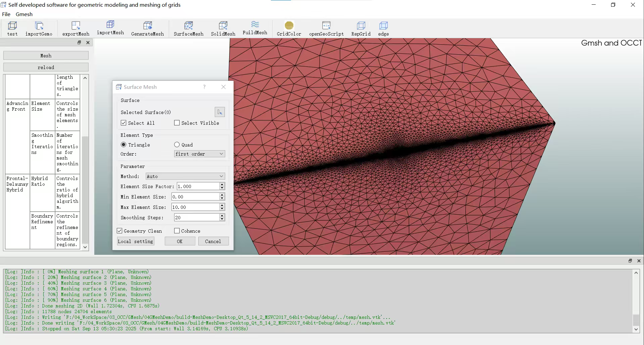Choose the Quad element type
Viewport: 644px width, 345px height.
click(177, 145)
